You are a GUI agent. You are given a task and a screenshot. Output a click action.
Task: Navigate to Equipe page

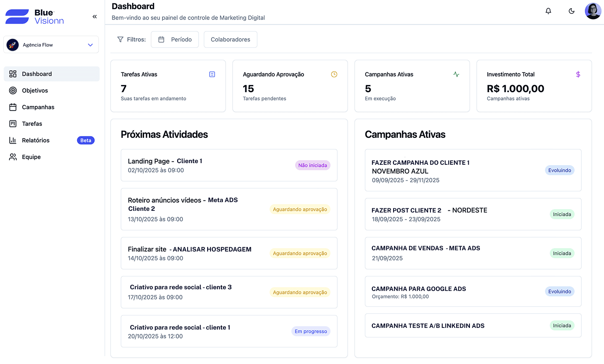(x=31, y=157)
